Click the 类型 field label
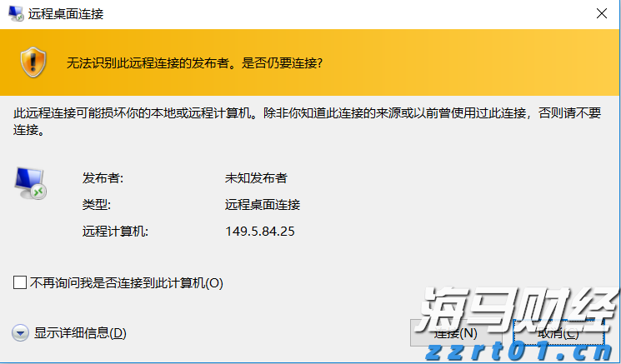621x364 pixels. tap(96, 204)
